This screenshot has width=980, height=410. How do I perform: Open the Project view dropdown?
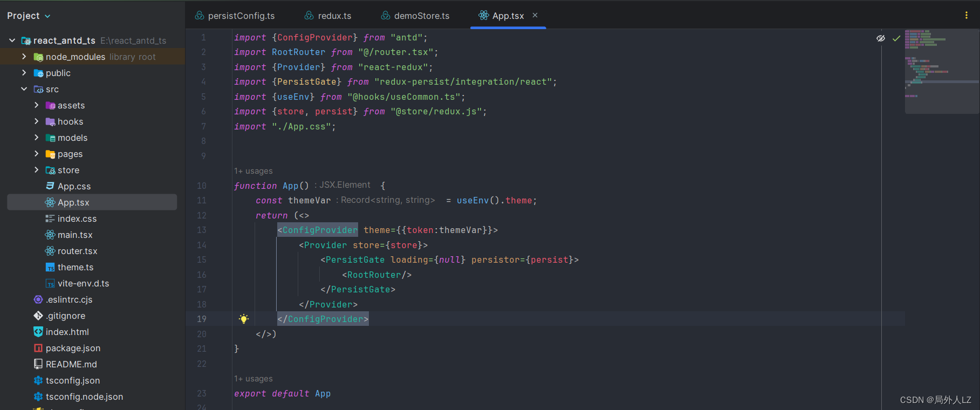pos(29,16)
